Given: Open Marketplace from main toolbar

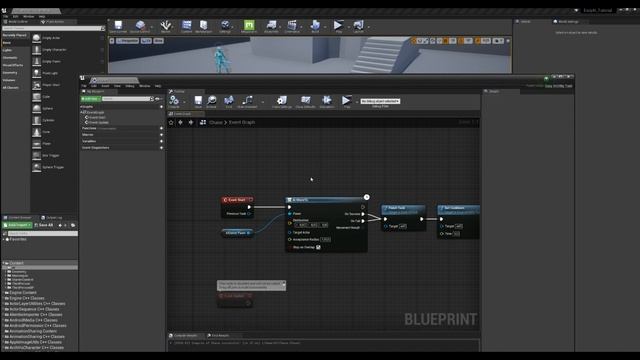Looking at the screenshot, I should tap(203, 27).
